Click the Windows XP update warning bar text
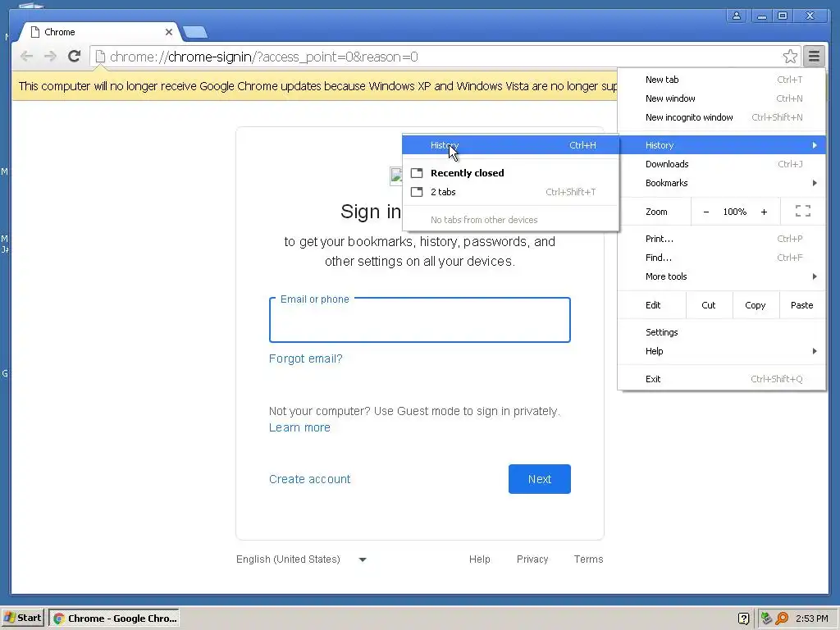840x630 pixels. click(317, 86)
